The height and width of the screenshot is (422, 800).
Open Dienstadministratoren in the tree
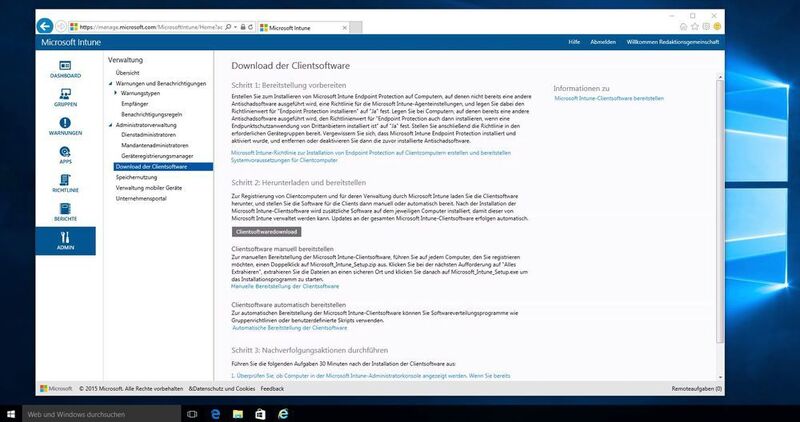click(148, 135)
